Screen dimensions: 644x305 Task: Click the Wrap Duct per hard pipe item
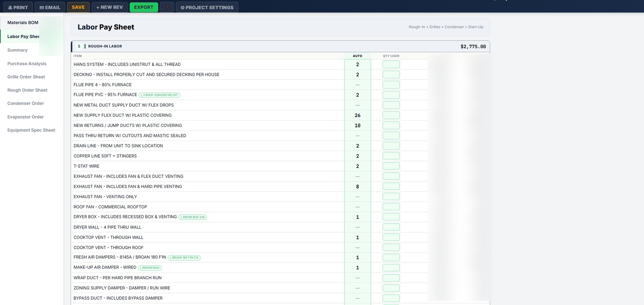point(117,278)
